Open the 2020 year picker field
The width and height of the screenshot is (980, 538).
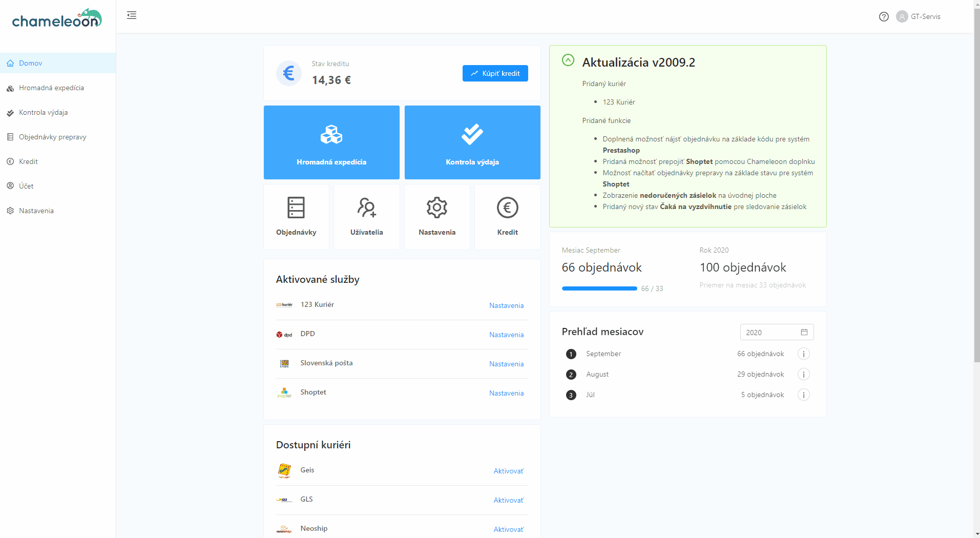point(777,332)
